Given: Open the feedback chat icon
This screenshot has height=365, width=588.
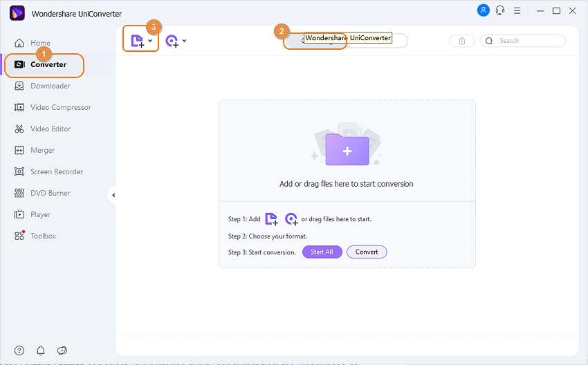Looking at the screenshot, I should point(62,350).
